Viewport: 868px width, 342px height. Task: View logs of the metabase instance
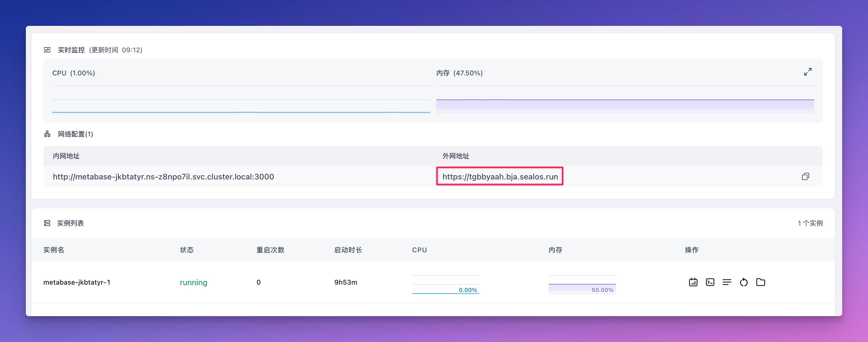[727, 282]
